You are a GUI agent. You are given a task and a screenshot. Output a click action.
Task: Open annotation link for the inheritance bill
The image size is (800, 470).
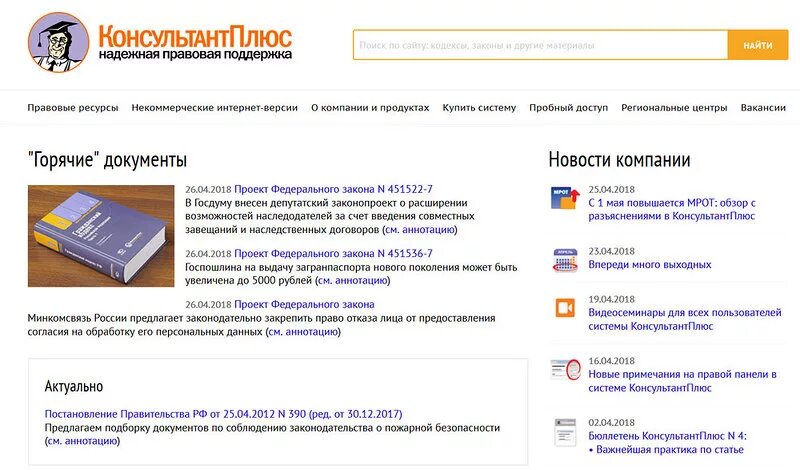(420, 230)
